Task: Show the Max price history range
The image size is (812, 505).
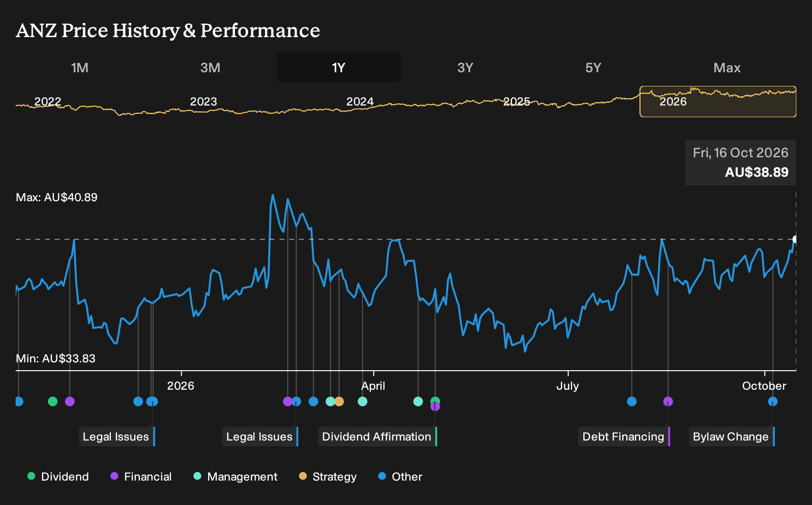Action: (727, 67)
